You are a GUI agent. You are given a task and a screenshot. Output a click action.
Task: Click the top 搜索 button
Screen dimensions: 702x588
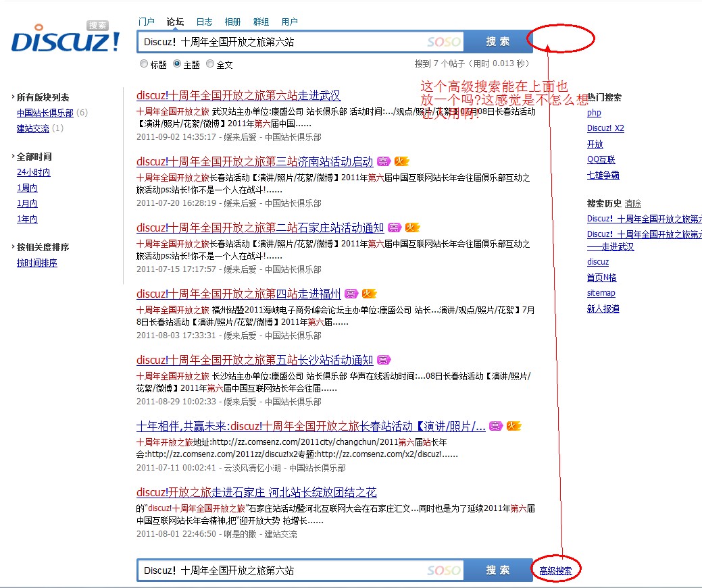(x=498, y=42)
